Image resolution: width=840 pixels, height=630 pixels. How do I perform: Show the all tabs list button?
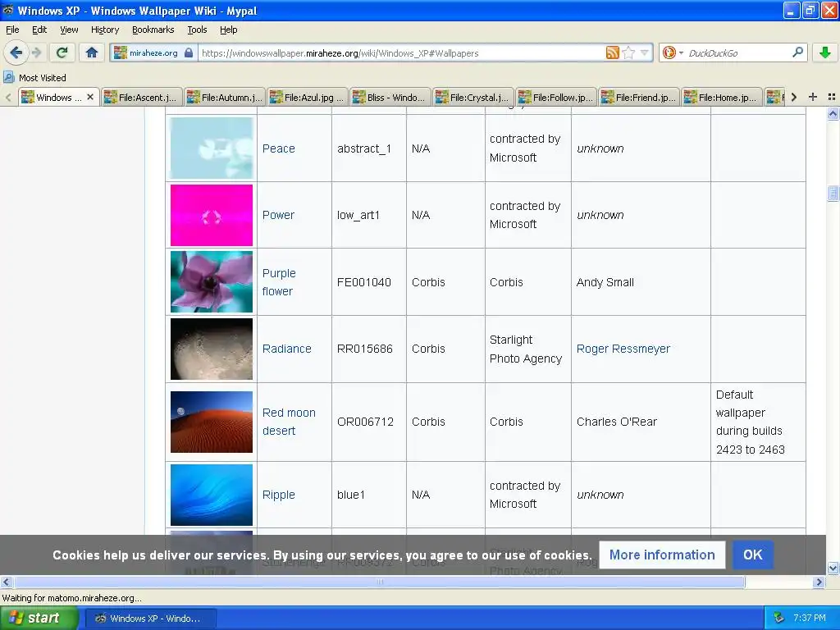click(832, 97)
